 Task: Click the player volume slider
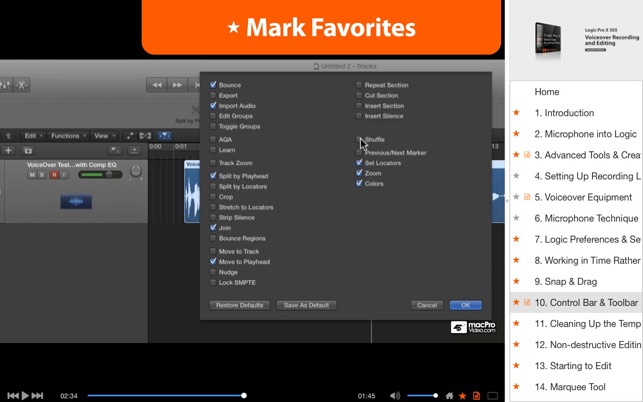click(x=422, y=395)
